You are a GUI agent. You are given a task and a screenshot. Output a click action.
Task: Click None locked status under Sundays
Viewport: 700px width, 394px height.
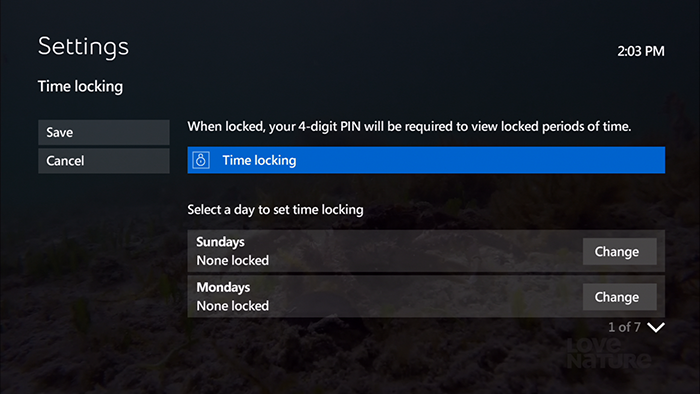(x=233, y=260)
